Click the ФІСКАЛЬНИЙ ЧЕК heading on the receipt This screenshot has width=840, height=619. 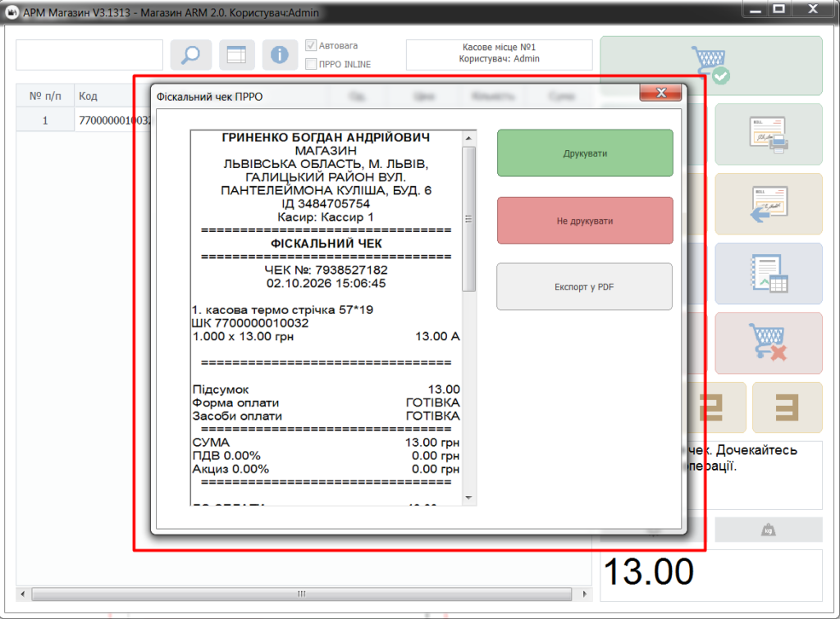point(326,244)
